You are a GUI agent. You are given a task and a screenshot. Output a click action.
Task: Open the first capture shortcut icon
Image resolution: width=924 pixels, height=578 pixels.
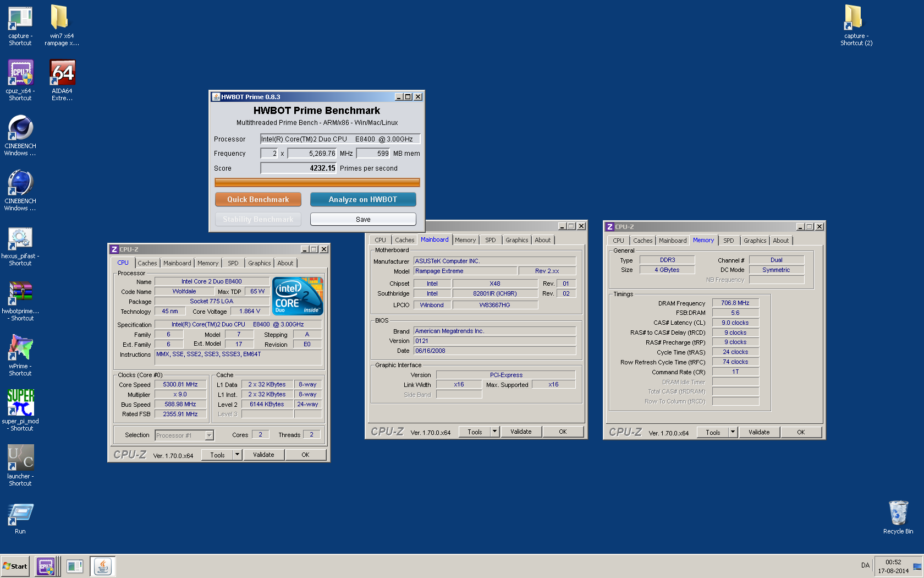pos(20,19)
